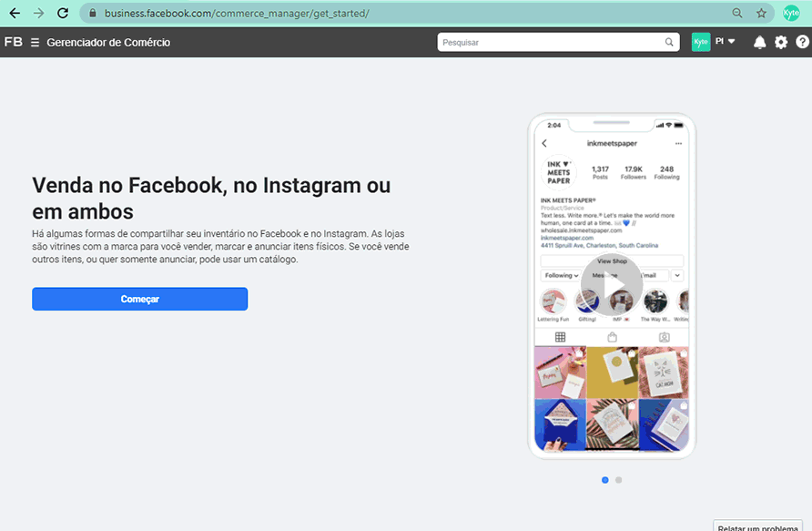
Task: Click back chevron in the phone mockup
Action: click(x=544, y=143)
